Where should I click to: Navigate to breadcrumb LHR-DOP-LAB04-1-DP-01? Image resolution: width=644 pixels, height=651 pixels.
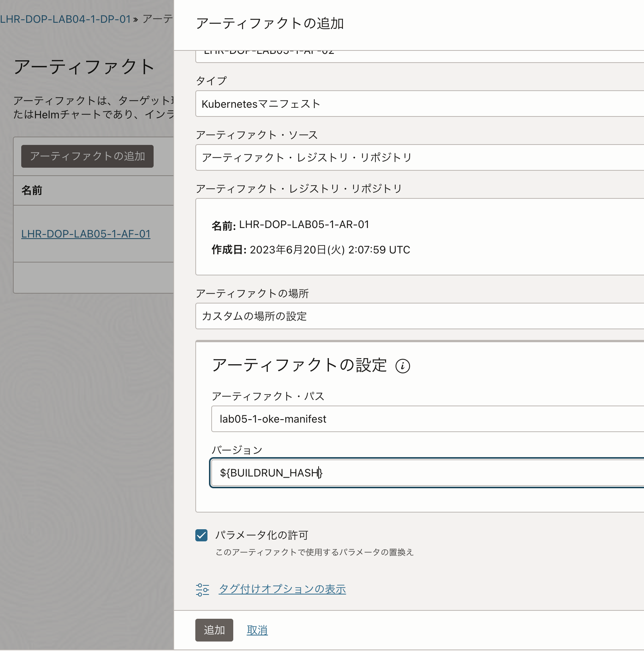pyautogui.click(x=64, y=18)
